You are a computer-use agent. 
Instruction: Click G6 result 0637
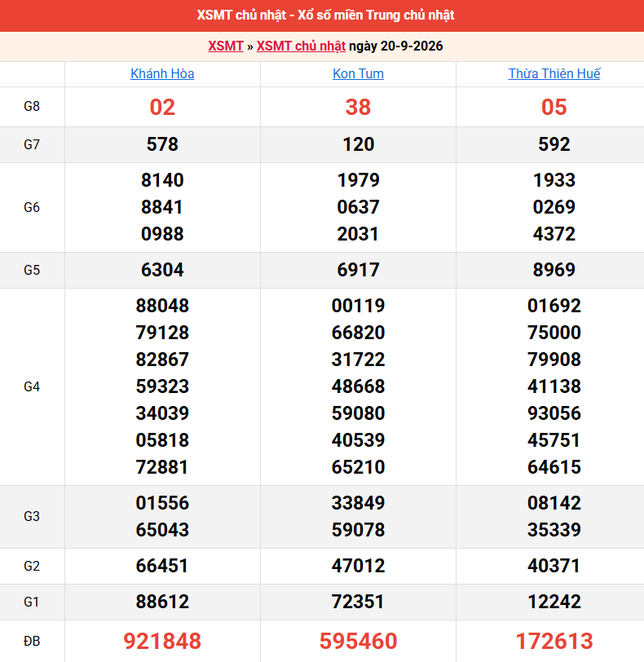(359, 207)
